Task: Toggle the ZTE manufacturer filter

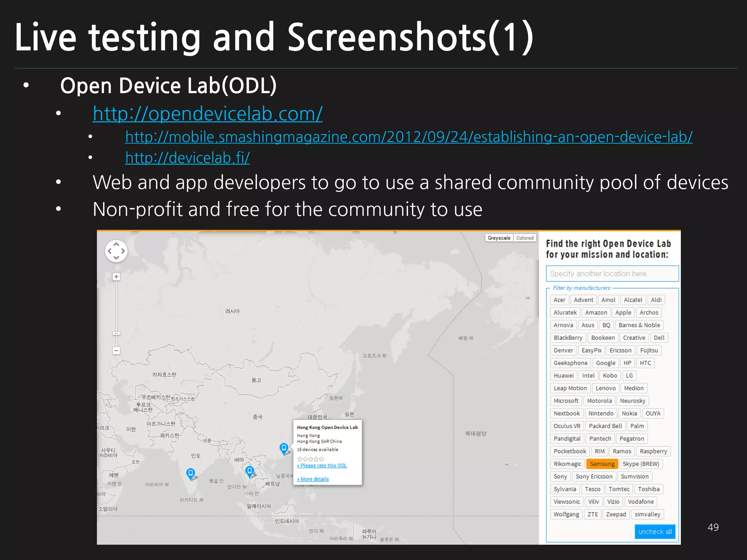Action: [593, 514]
